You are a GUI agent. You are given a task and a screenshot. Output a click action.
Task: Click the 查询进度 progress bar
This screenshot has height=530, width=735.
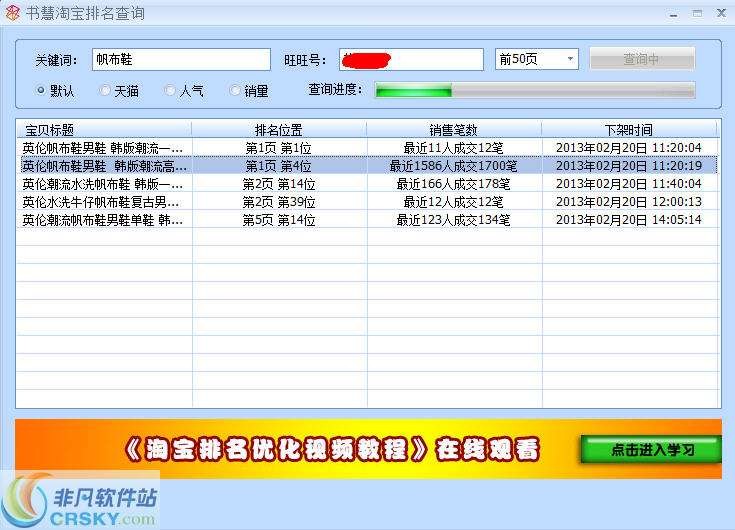pyautogui.click(x=535, y=90)
